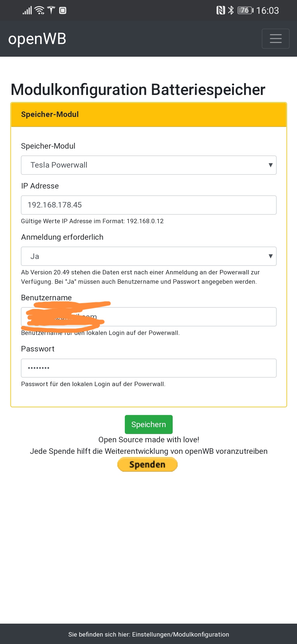This screenshot has width=297, height=644.
Task: Tap the NFC status icon
Action: coord(221,10)
